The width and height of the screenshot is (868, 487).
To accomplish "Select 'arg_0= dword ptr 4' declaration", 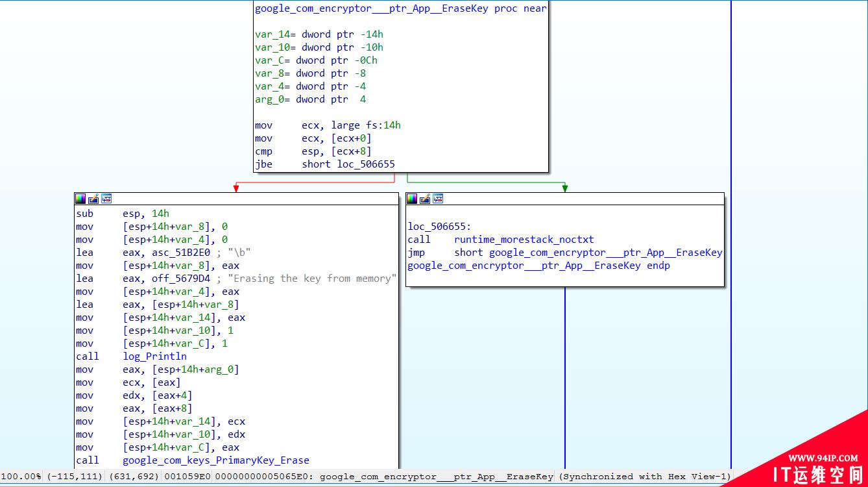I will (x=310, y=99).
